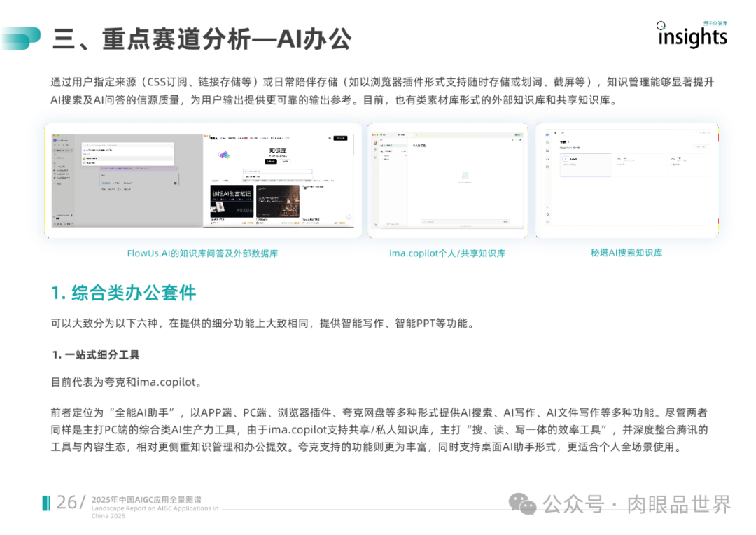756x535 pixels.
Task: Click footer text '2025年中国AIGC应用全景图谱'
Action: tap(146, 500)
